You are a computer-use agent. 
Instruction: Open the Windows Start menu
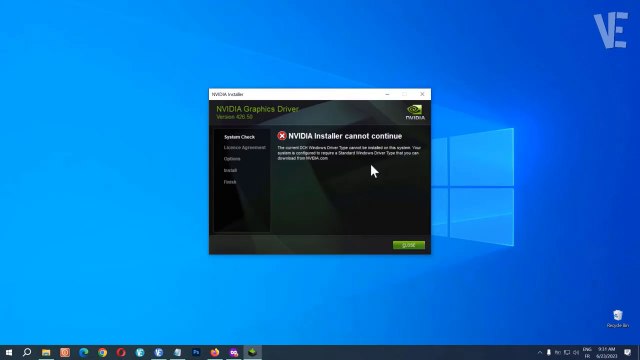coord(9,352)
